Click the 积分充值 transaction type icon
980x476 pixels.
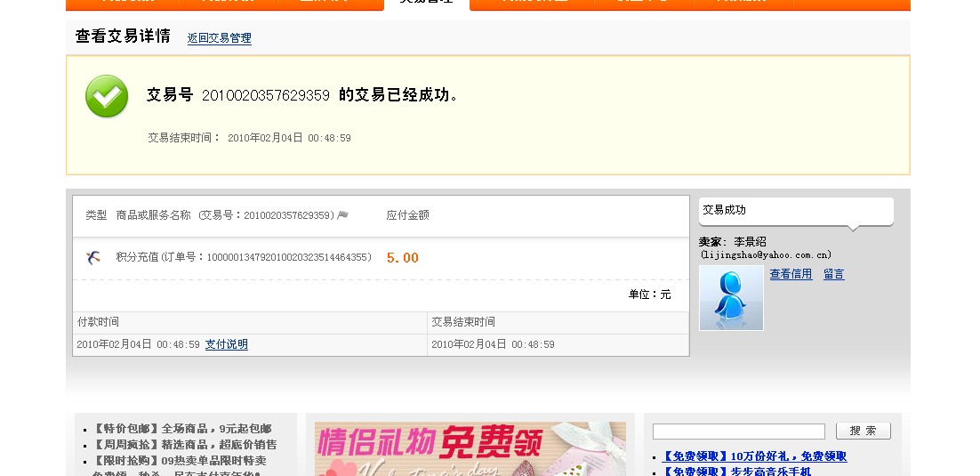pyautogui.click(x=93, y=258)
